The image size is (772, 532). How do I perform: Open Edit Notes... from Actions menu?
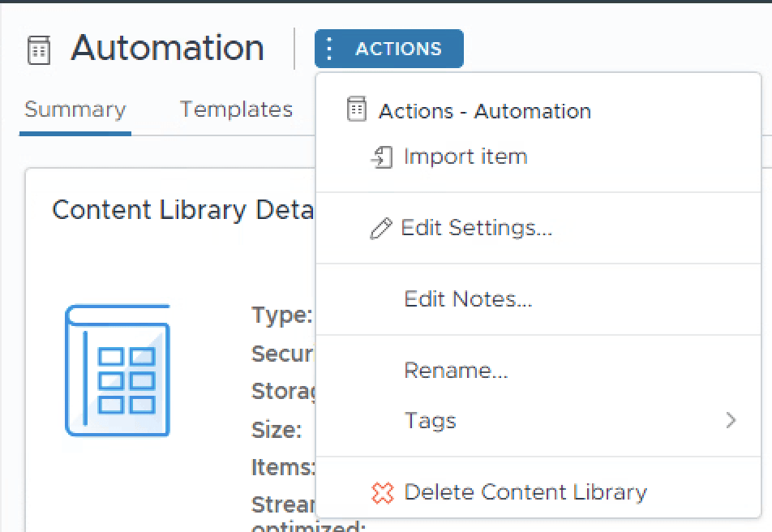point(468,299)
